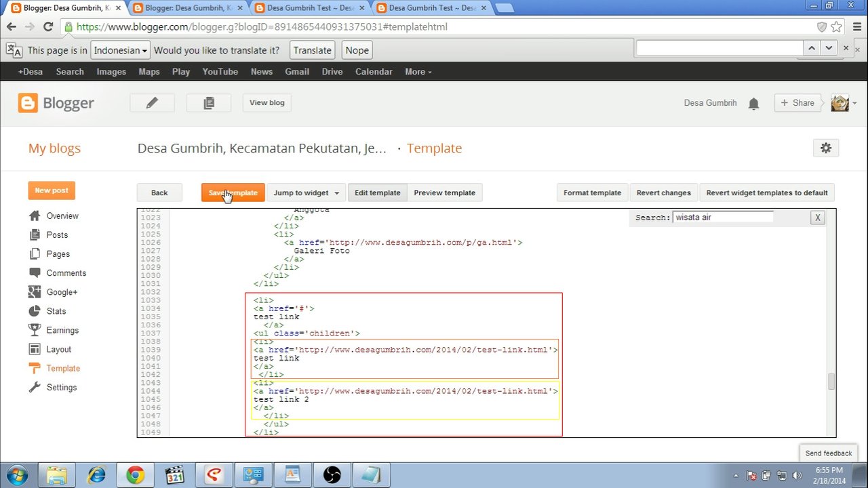
Task: Open YouTube from Google bar
Action: click(x=220, y=72)
